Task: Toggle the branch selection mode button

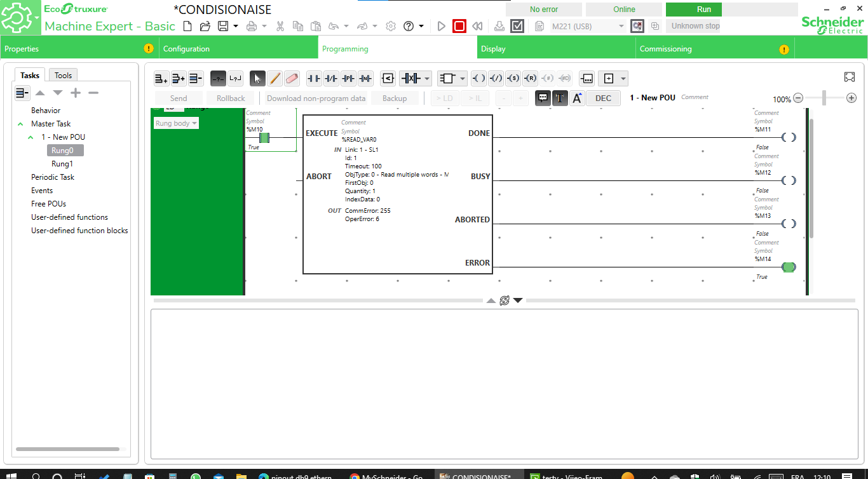Action: coord(236,78)
